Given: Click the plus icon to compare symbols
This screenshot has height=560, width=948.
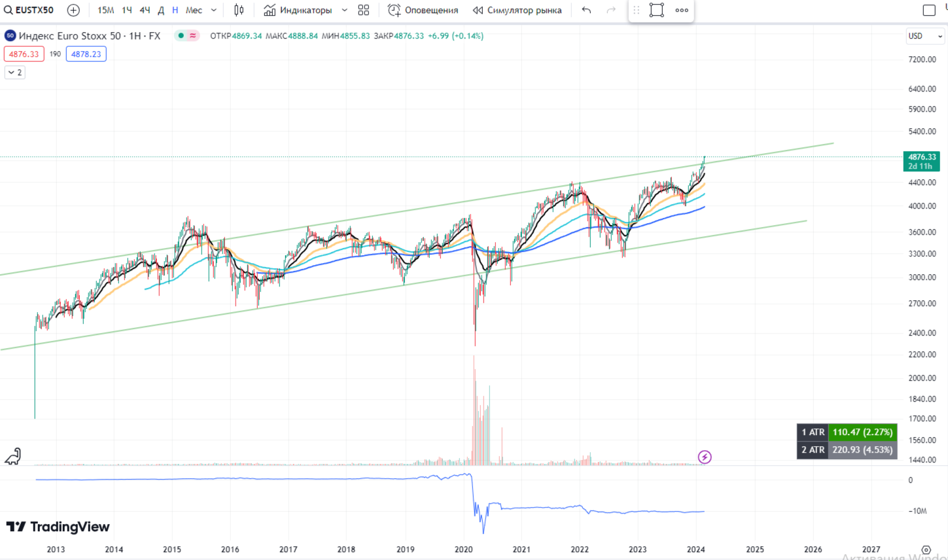Looking at the screenshot, I should pos(73,10).
